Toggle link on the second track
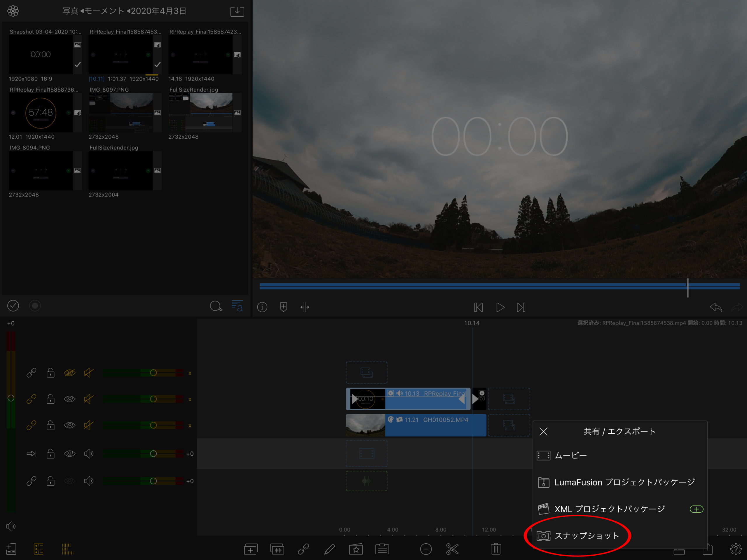Image resolution: width=747 pixels, height=560 pixels. coord(32,399)
